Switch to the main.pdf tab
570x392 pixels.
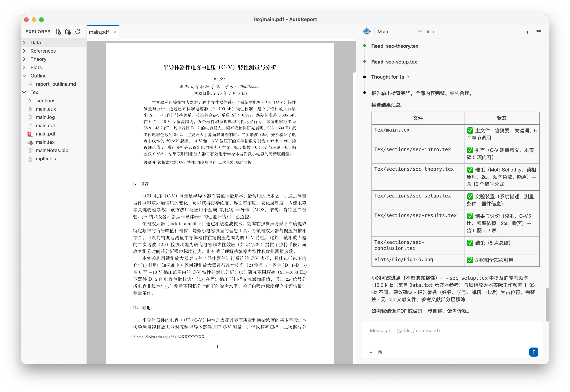(x=103, y=32)
